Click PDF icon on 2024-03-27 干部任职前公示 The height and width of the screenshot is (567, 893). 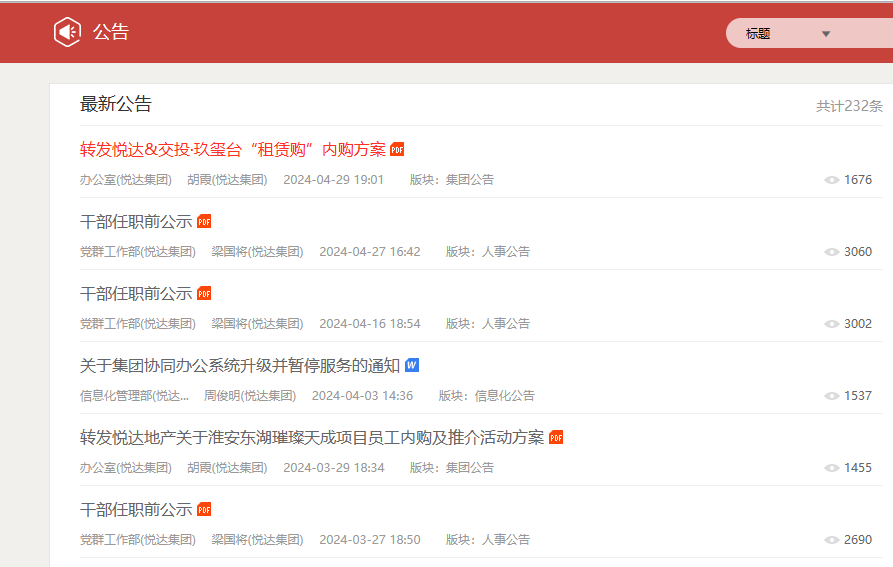point(204,509)
